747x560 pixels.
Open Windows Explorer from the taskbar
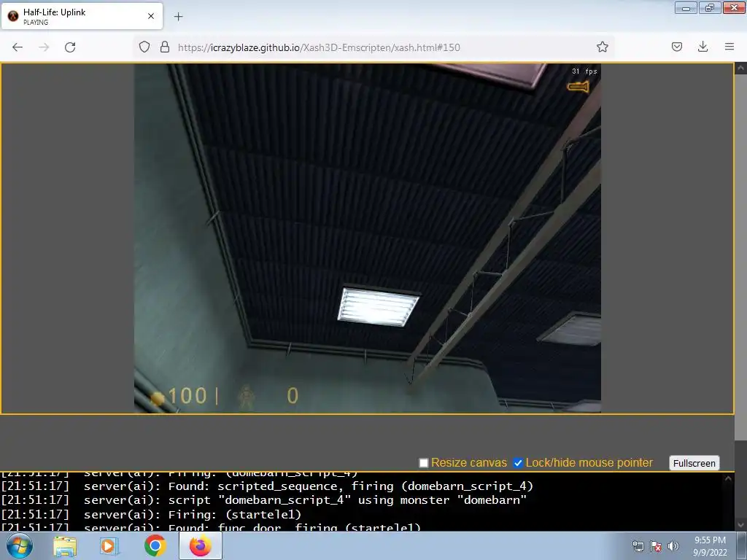[x=65, y=546]
